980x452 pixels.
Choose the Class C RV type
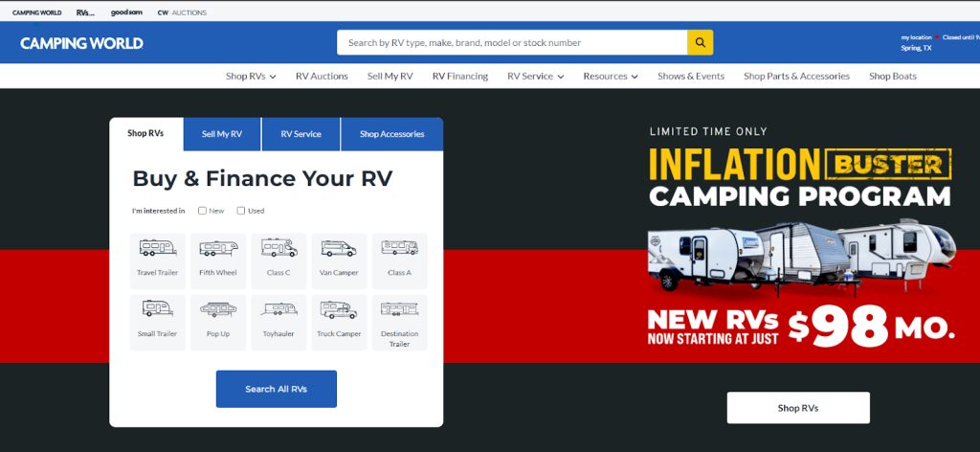[x=278, y=260]
